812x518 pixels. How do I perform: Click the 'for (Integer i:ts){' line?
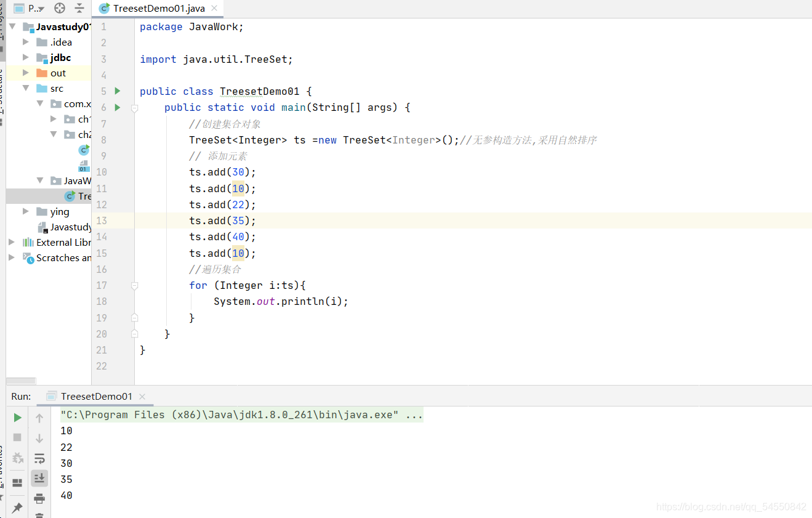247,286
